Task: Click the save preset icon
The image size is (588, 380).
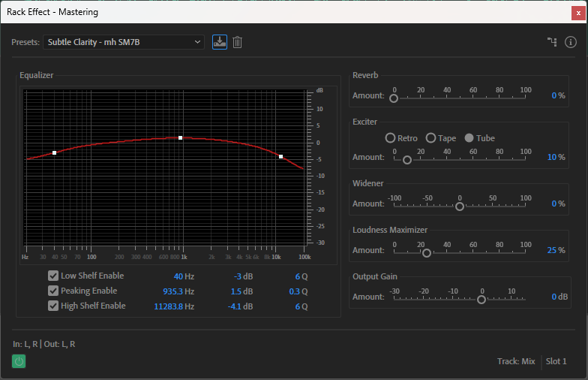Action: pos(219,42)
